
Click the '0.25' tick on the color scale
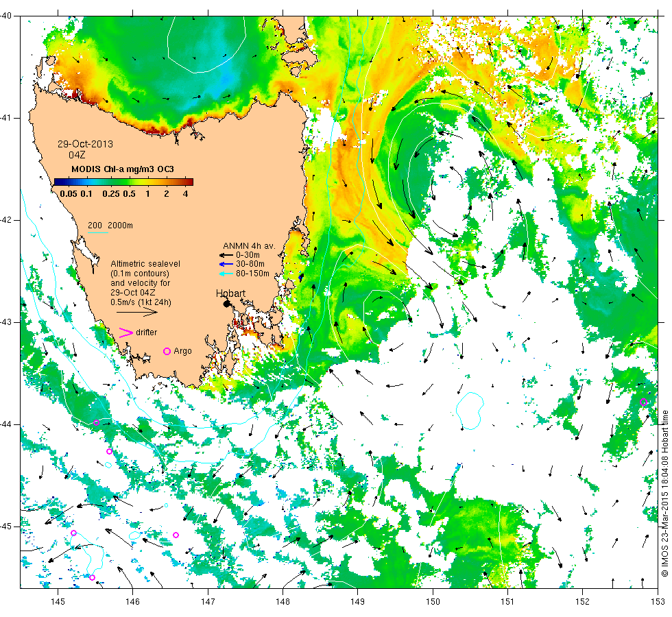(111, 193)
